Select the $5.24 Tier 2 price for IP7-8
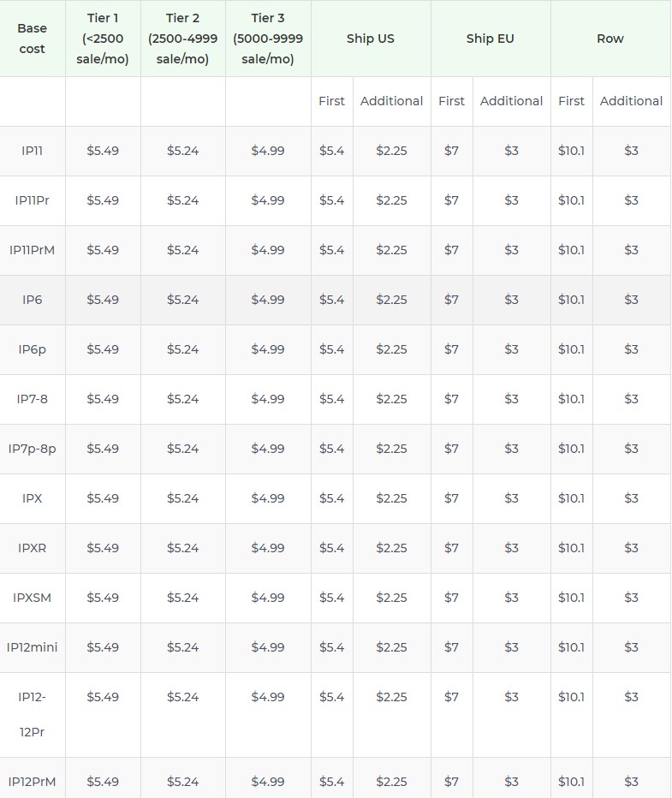Screen dimensions: 672x798 click(182, 399)
